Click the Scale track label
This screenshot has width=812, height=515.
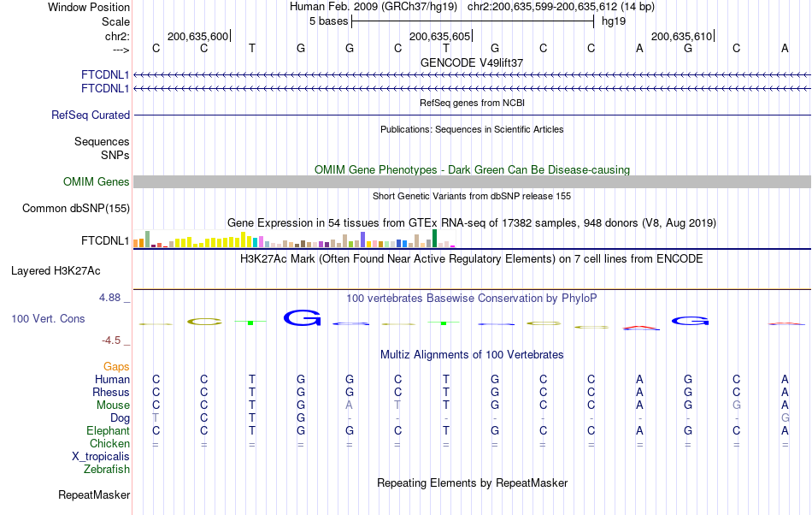tap(115, 21)
